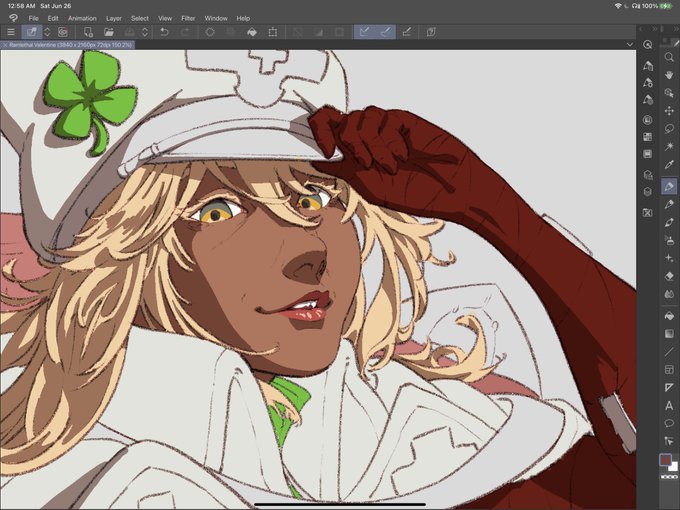Create a new canvas
680x510 pixels.
coord(88,32)
